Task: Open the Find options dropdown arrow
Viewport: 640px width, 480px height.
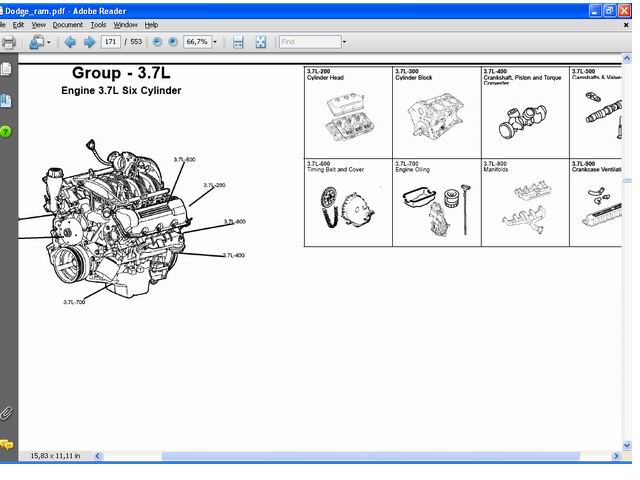Action: click(344, 42)
